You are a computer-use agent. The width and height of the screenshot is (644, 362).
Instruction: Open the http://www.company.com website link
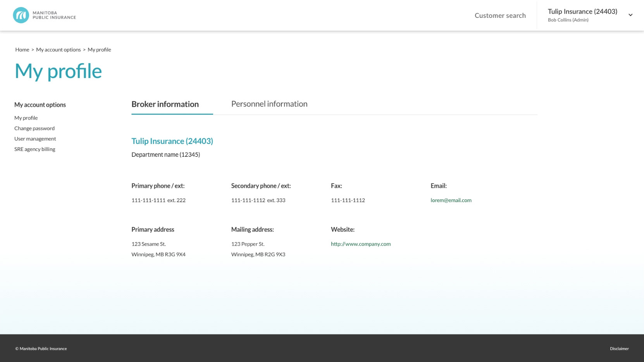coord(361,244)
